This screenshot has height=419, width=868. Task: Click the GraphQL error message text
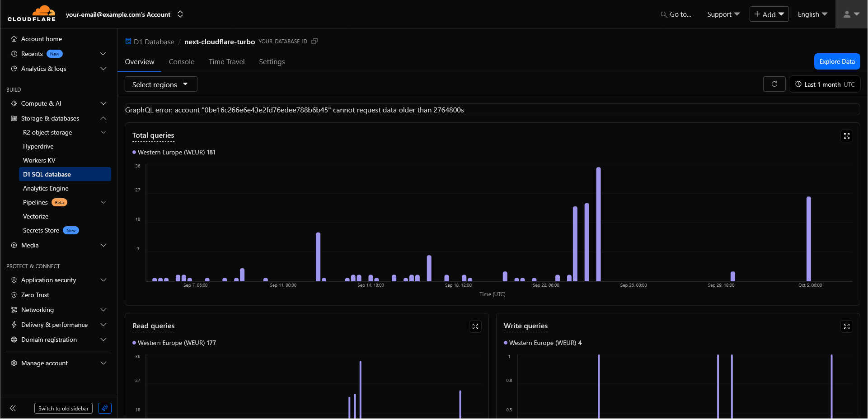click(295, 110)
